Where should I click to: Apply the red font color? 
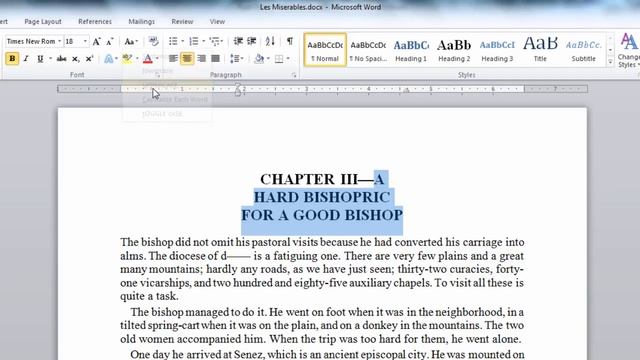148,59
